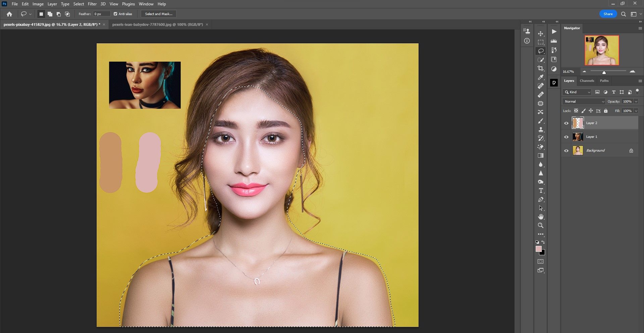Hide Layer 1 with its eye icon
The image size is (644, 333).
click(566, 137)
